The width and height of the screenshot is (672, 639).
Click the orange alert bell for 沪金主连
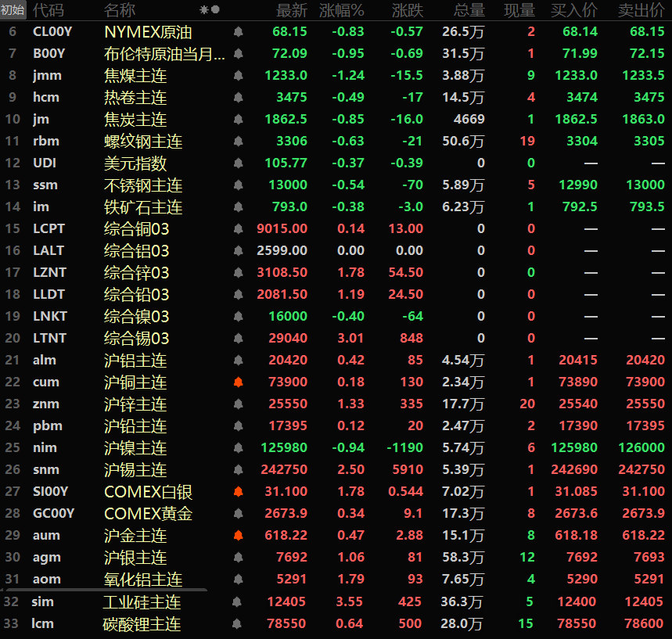tap(239, 535)
